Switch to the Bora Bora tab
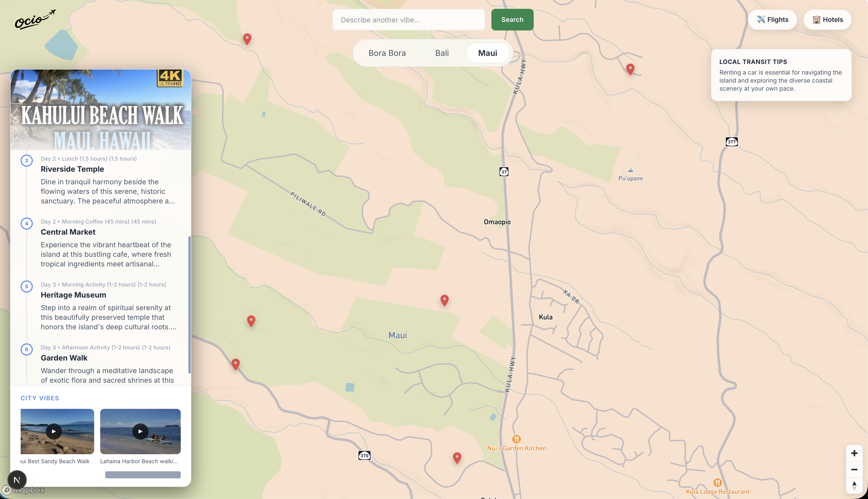 click(387, 53)
